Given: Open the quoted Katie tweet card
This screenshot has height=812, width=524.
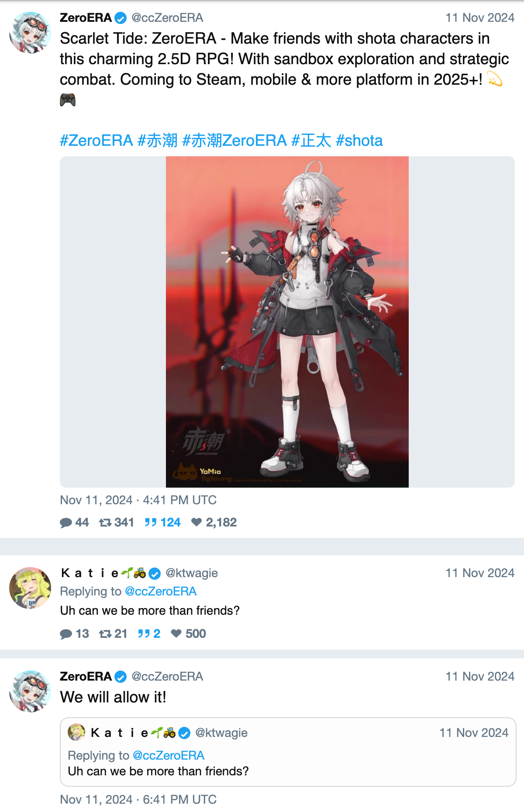Looking at the screenshot, I should tap(288, 752).
